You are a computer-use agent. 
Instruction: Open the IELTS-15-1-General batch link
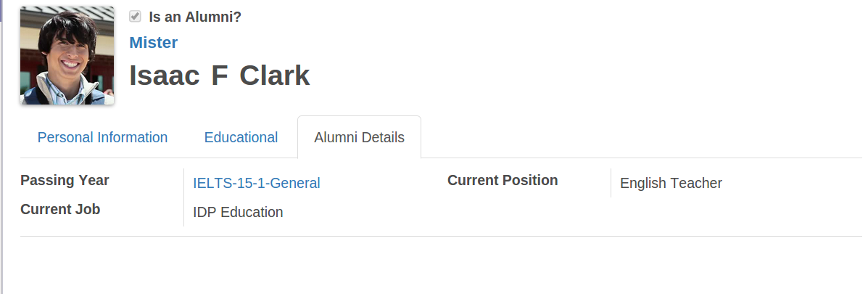pyautogui.click(x=256, y=183)
